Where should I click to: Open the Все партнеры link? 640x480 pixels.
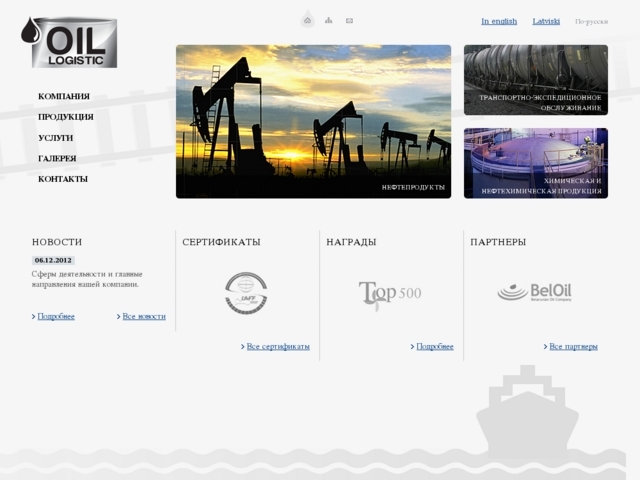pos(573,347)
